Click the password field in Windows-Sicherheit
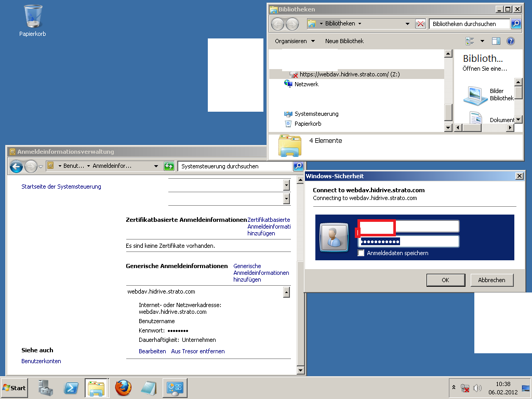Screen dimensions: 532x399 (408, 242)
